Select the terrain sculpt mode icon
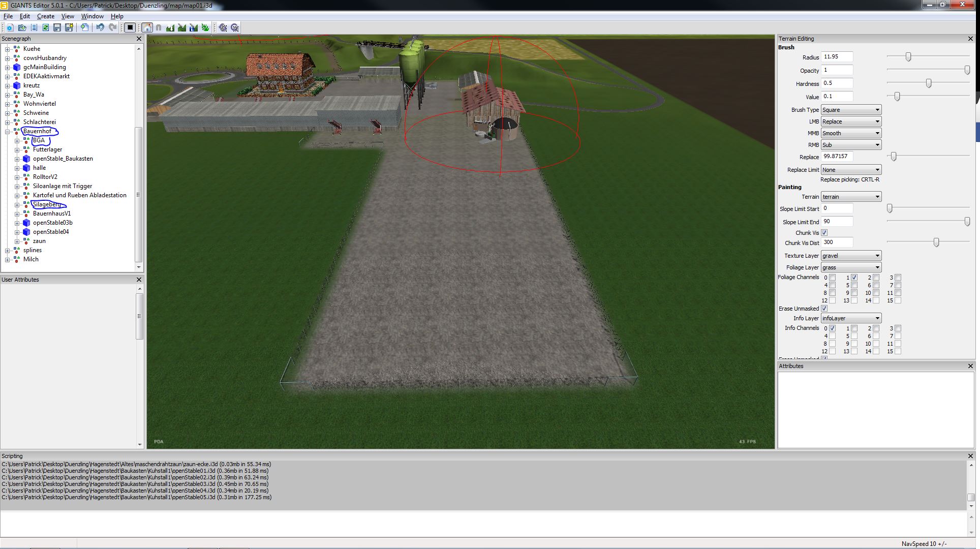Viewport: 980px width, 549px height. pos(170,27)
